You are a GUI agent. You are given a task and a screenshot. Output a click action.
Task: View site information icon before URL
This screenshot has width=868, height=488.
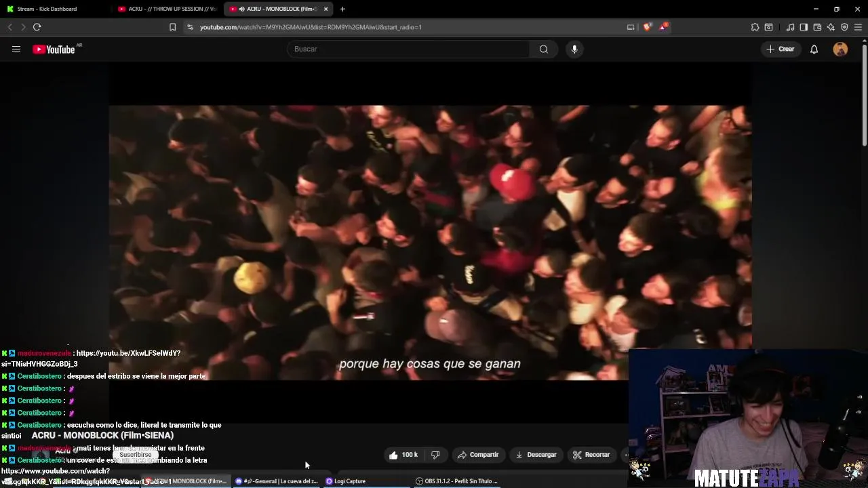[x=190, y=27]
